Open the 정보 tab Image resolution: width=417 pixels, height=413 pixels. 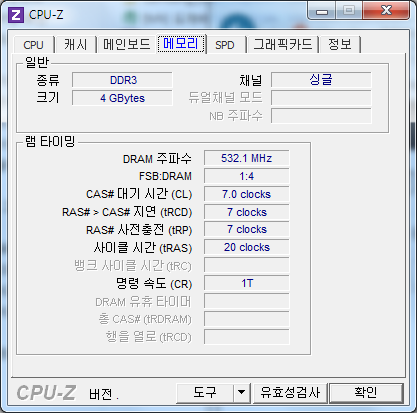340,45
